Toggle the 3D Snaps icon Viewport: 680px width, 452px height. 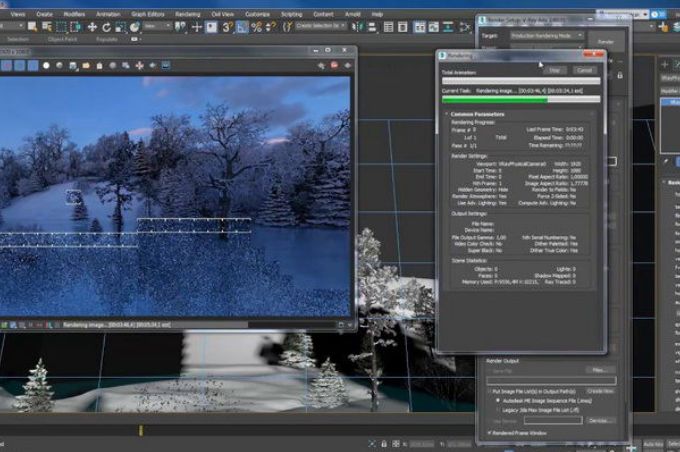tap(227, 27)
